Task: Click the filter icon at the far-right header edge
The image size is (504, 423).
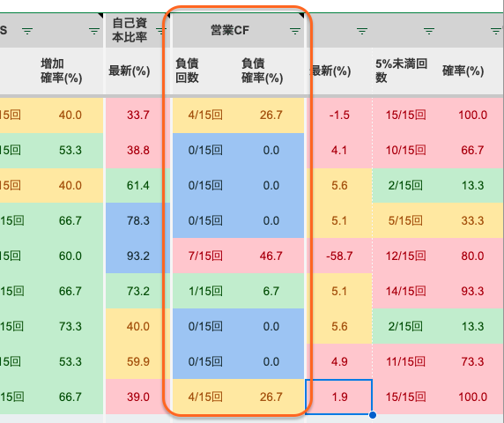Action: 496,31
